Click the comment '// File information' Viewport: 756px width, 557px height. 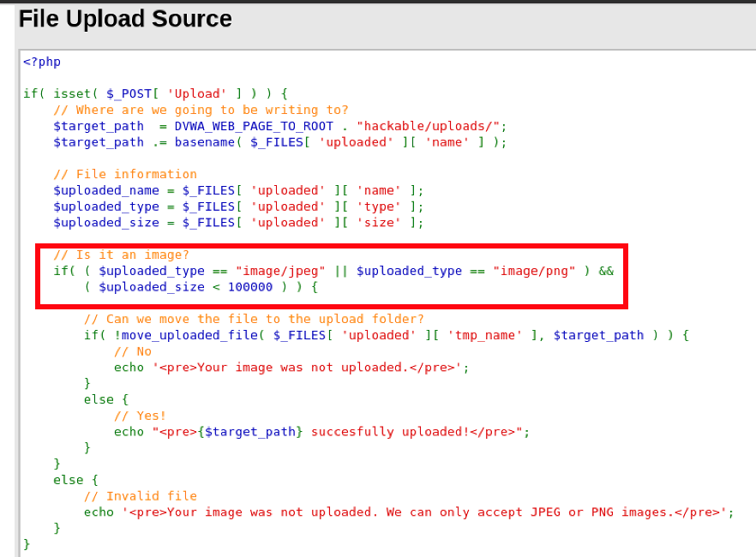point(125,174)
